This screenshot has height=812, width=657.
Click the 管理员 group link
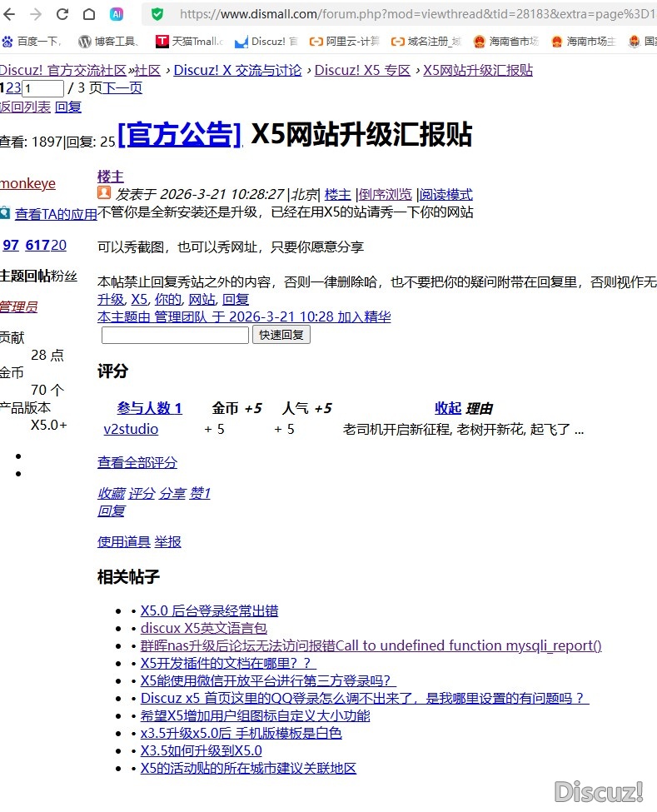18,306
